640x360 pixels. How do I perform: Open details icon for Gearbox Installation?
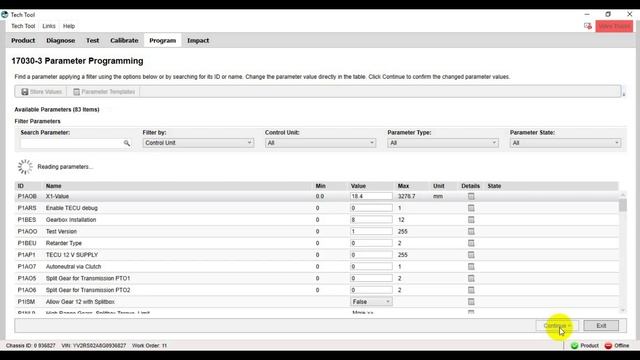point(471,220)
